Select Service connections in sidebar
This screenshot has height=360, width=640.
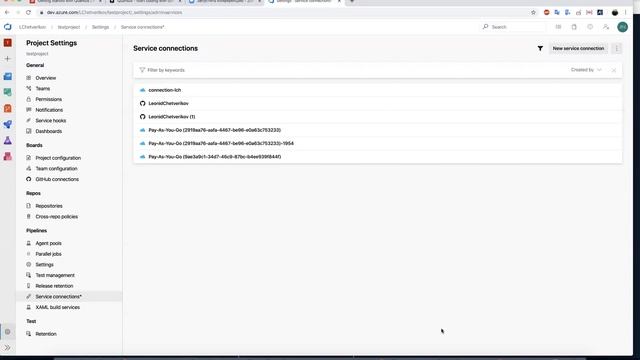(x=69, y=296)
